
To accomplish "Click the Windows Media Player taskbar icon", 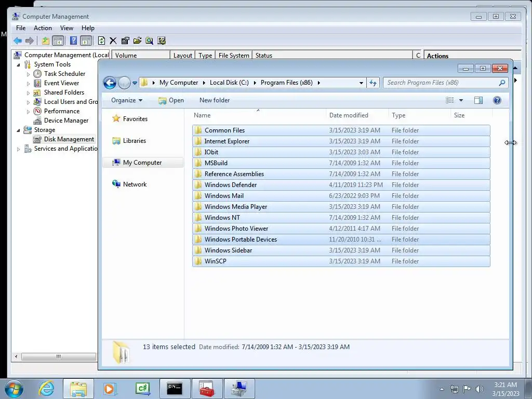I will 110,389.
